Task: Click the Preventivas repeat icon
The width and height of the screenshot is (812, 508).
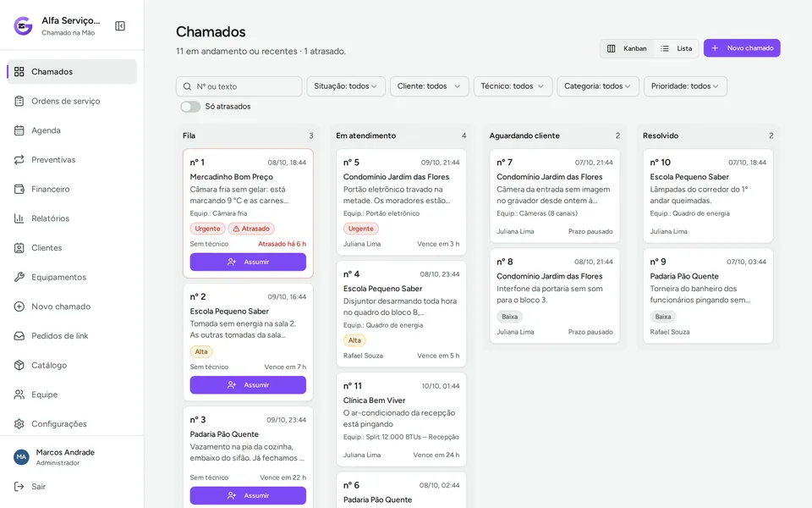Action: 19,160
